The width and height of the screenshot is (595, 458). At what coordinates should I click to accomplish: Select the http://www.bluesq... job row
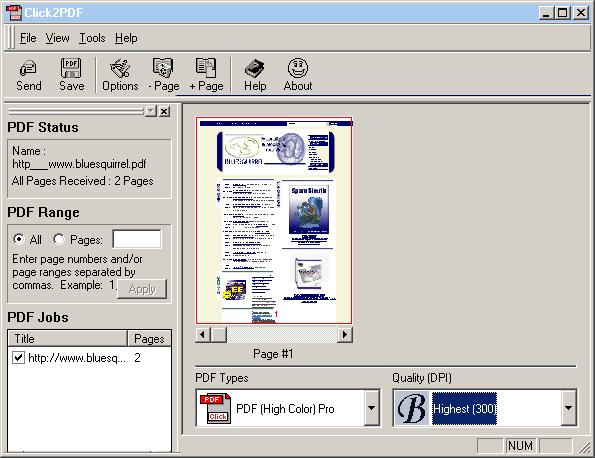click(90, 357)
